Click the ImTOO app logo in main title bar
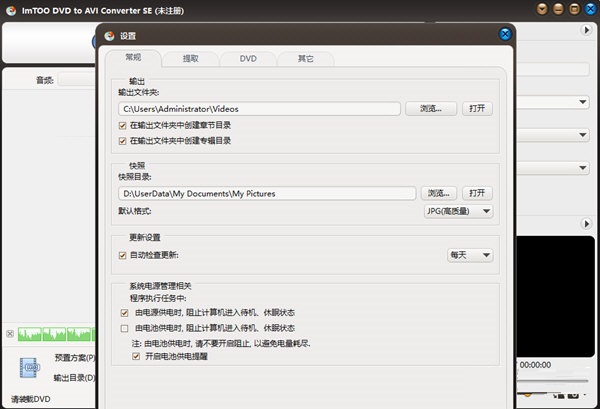This screenshot has height=409, width=600. [x=11, y=10]
